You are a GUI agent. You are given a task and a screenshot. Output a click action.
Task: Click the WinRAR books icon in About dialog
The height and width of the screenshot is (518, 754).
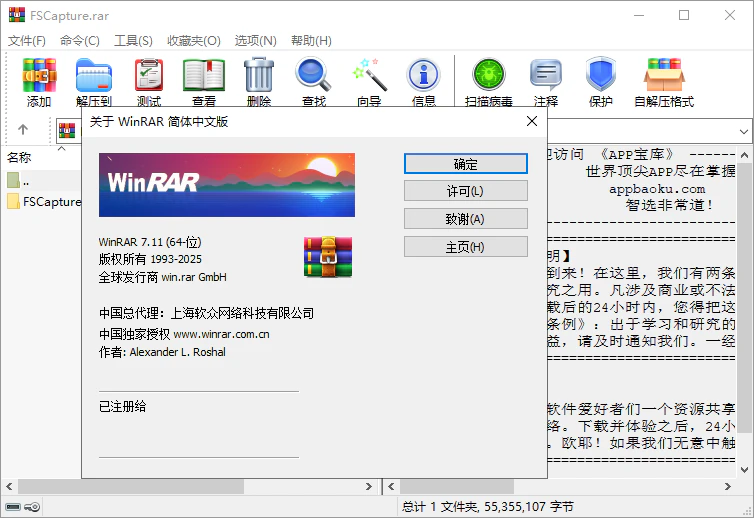point(328,257)
